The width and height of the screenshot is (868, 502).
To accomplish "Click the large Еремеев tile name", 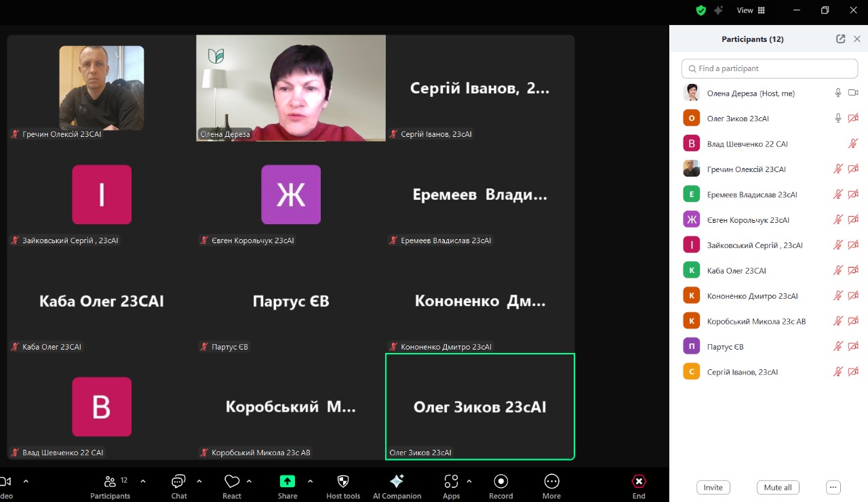I will point(480,195).
